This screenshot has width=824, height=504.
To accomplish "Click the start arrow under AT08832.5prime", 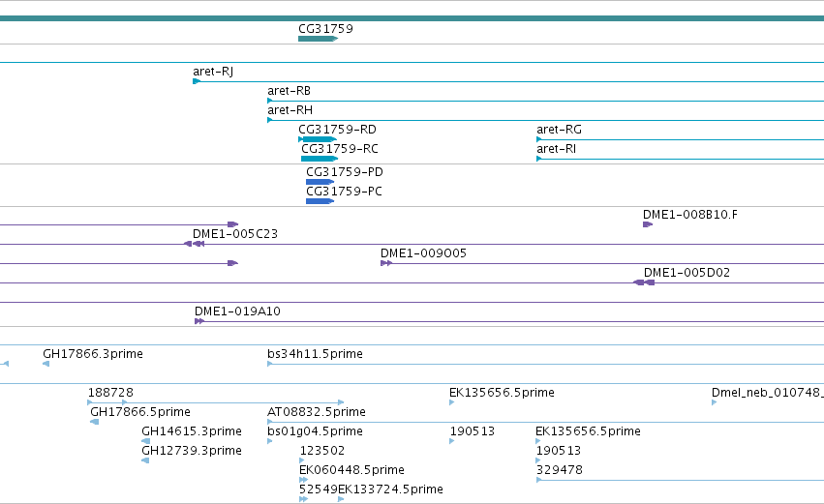I will tap(269, 422).
